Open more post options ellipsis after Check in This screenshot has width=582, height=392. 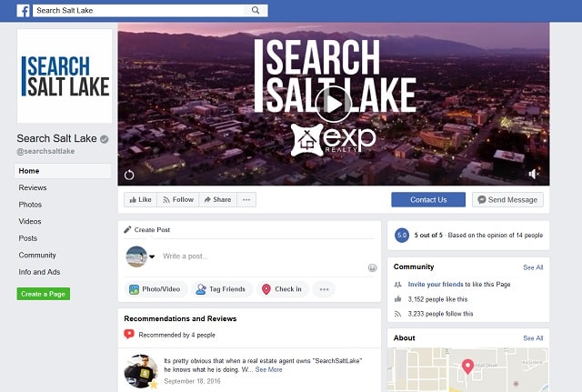(x=324, y=289)
